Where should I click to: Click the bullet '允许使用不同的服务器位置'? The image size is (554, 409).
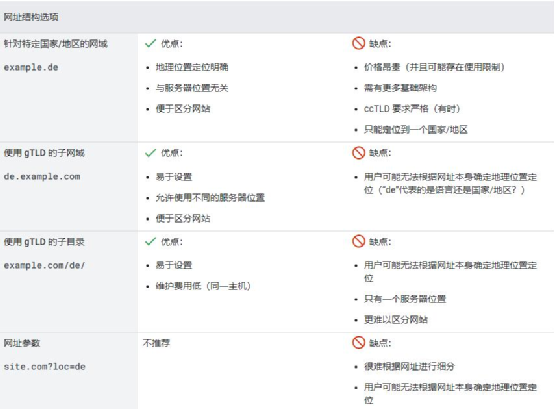210,197
